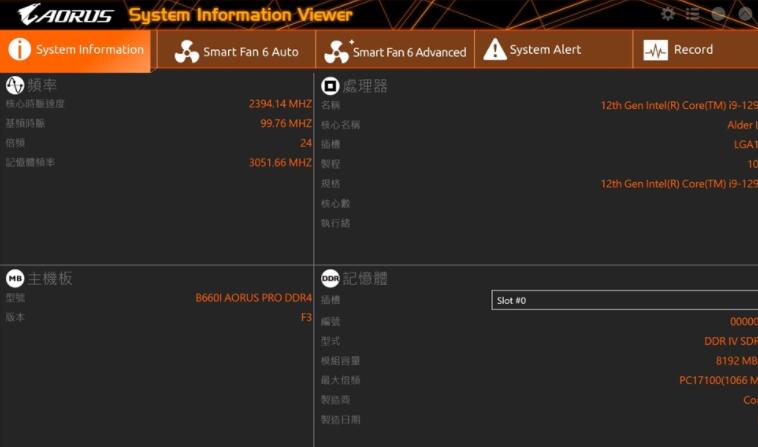Click the MB motherboard section icon
758x447 pixels.
pos(15,278)
